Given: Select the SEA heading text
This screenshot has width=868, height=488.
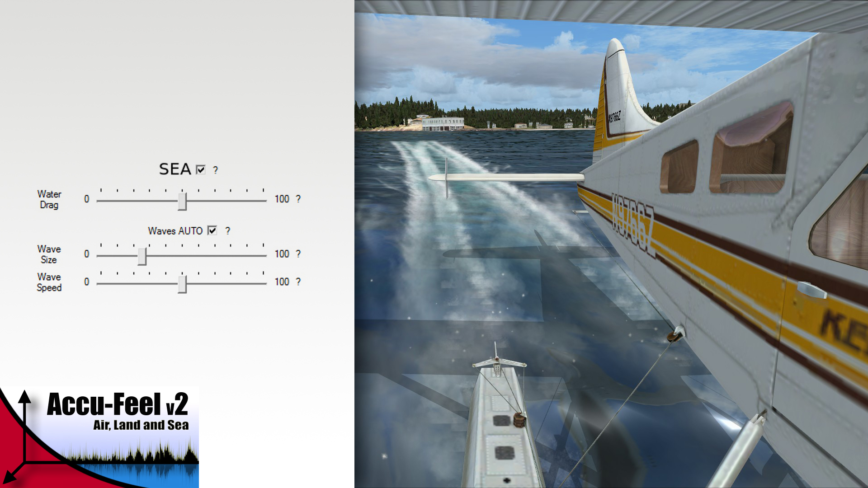Looking at the screenshot, I should (175, 170).
